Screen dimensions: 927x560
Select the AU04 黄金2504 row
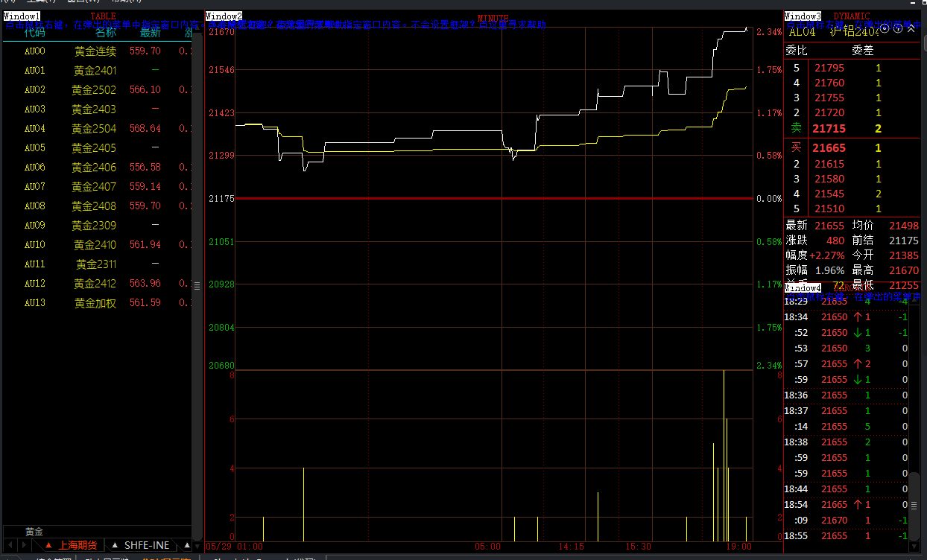97,128
